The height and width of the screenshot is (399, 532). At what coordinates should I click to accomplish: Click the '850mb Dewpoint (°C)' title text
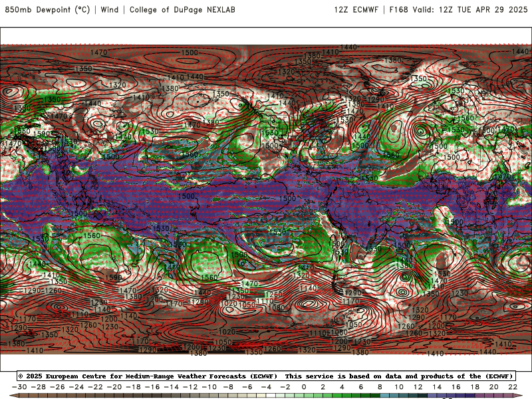pos(47,9)
